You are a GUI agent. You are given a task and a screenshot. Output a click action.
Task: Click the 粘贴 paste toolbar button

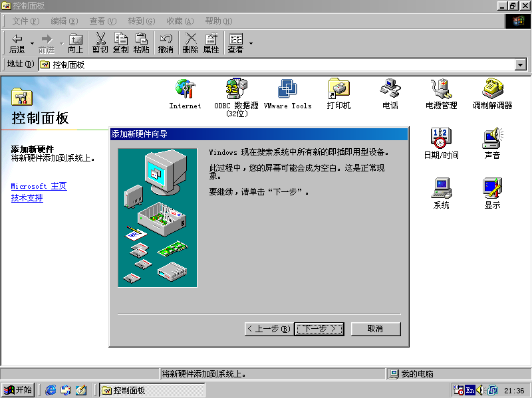coord(142,43)
